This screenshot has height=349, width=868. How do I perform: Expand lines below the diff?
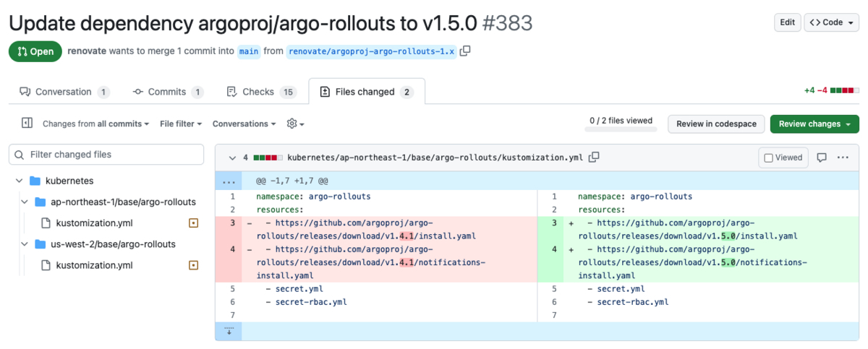pos(229,331)
